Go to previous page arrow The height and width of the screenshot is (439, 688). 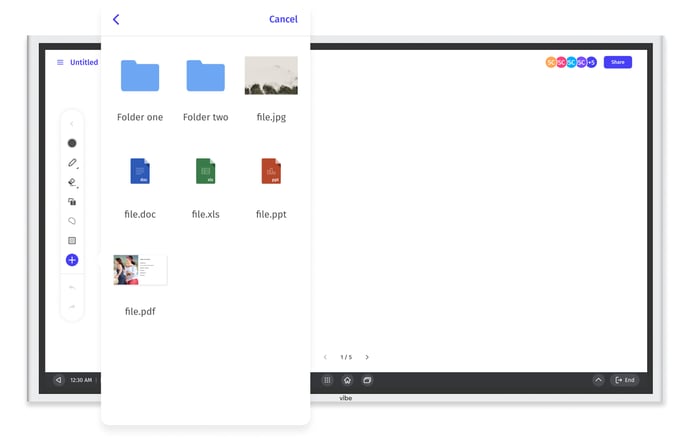[325, 357]
